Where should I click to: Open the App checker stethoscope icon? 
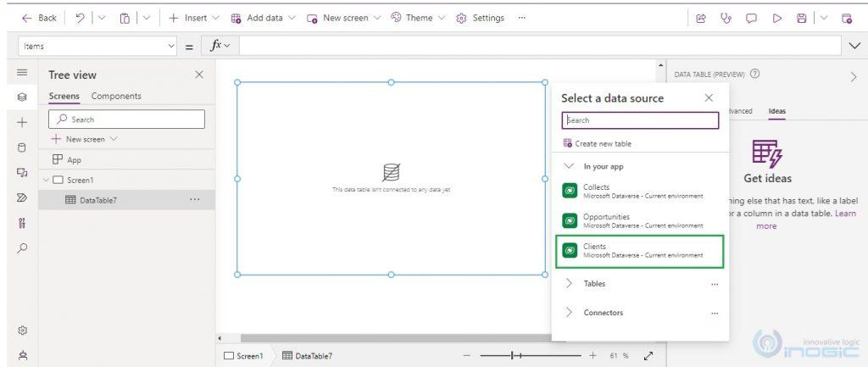(x=726, y=19)
